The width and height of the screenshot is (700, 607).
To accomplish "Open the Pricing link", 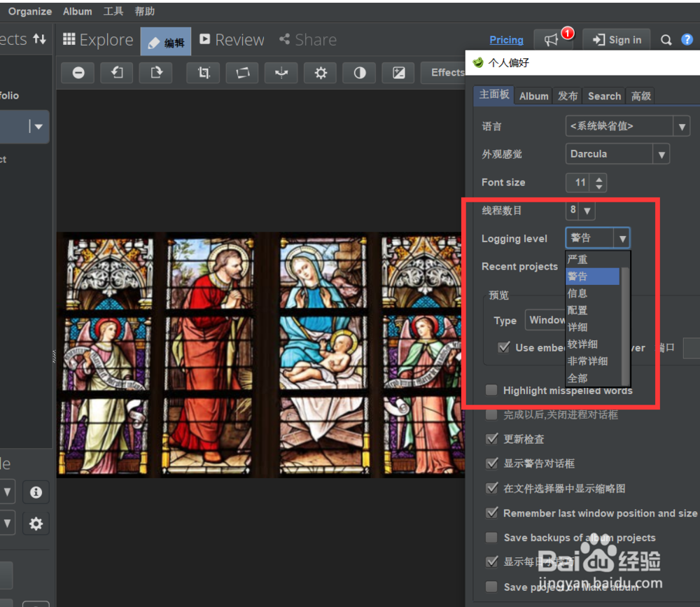I will pos(506,40).
